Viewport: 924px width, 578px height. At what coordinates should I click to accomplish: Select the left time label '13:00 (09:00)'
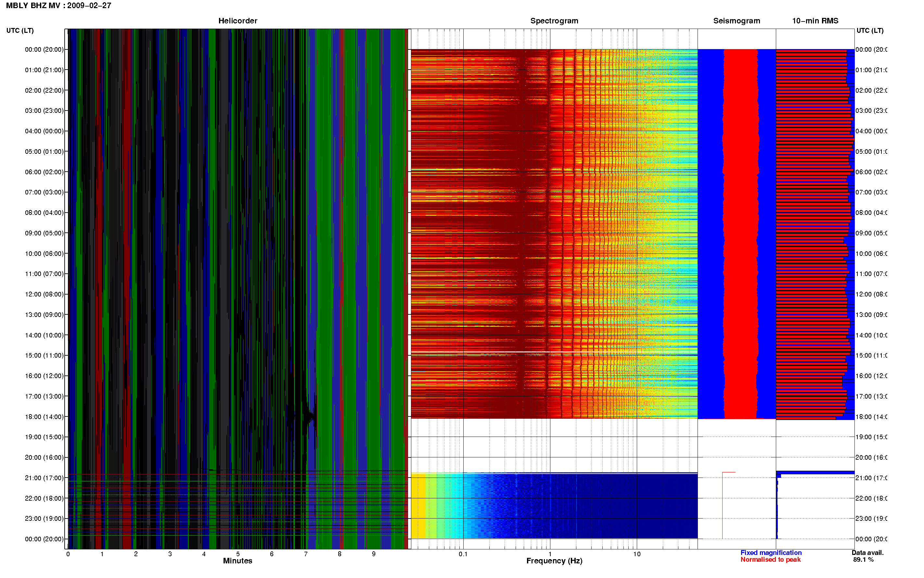tap(44, 315)
